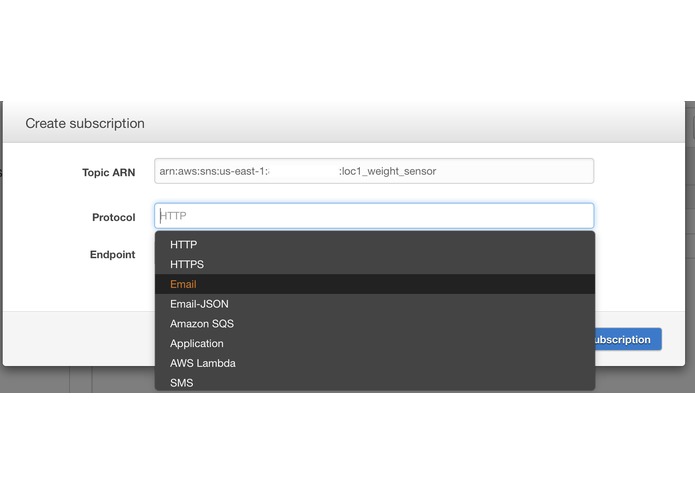This screenshot has width=695, height=494.
Task: Click the Endpoint field label
Action: click(x=113, y=255)
